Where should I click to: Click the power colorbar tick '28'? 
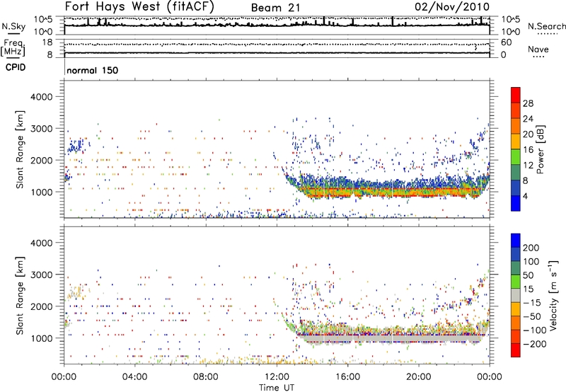point(528,103)
